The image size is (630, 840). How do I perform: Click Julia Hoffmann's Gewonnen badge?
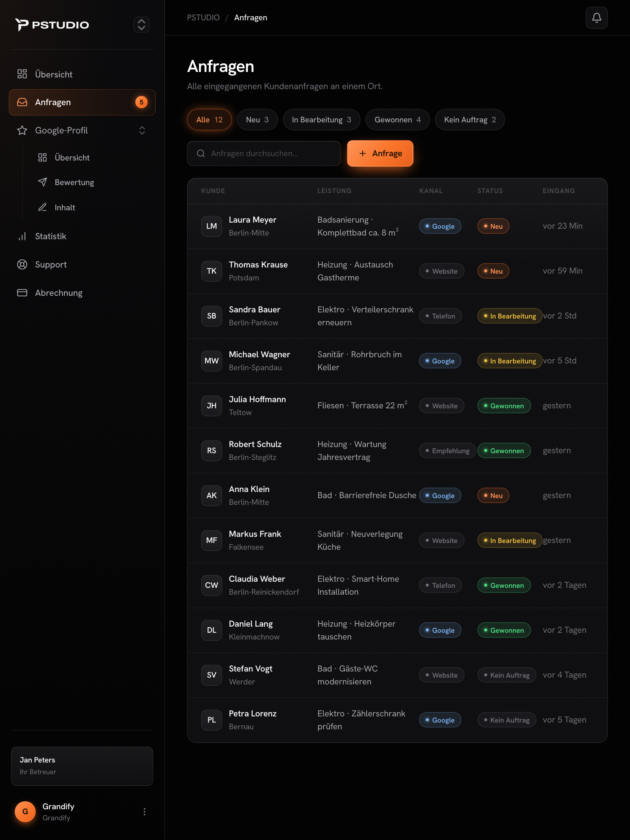point(504,406)
